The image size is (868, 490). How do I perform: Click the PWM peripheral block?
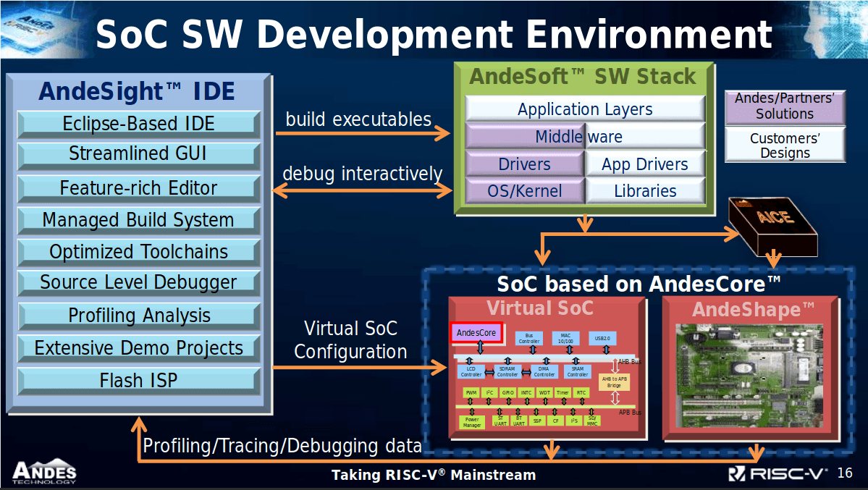click(x=471, y=392)
